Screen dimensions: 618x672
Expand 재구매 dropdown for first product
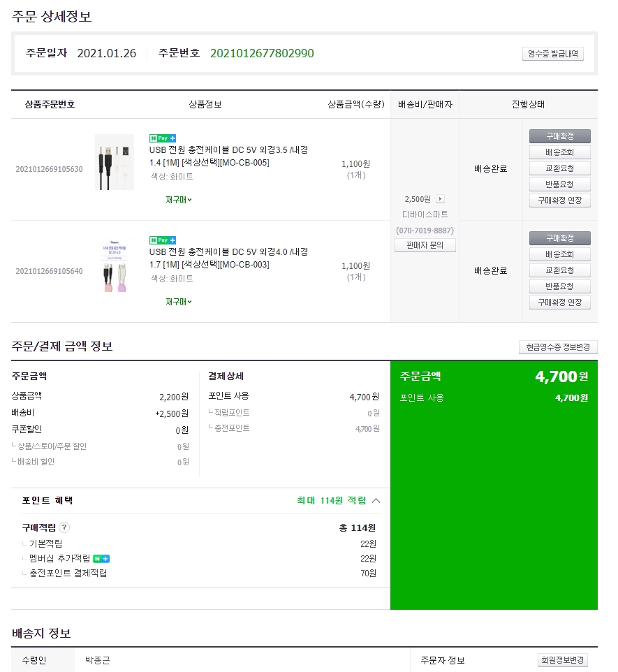point(178,200)
